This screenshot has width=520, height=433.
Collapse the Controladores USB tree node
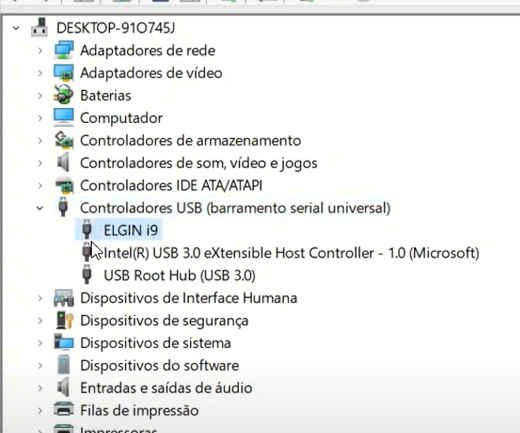(x=40, y=208)
